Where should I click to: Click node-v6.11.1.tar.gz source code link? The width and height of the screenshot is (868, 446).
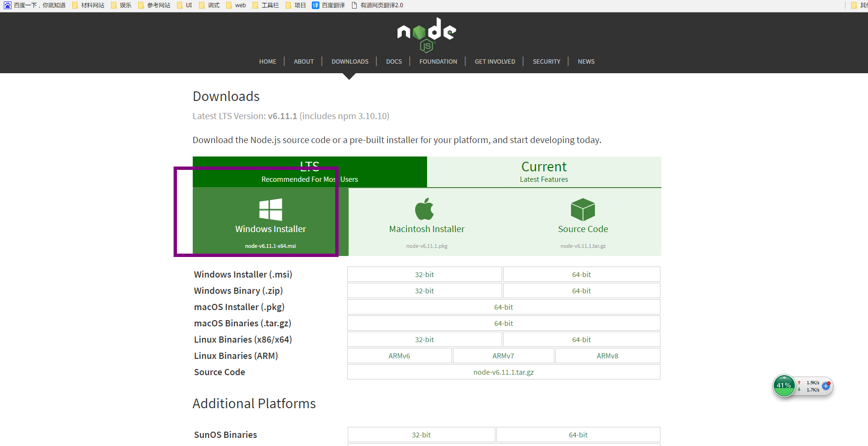(x=504, y=372)
